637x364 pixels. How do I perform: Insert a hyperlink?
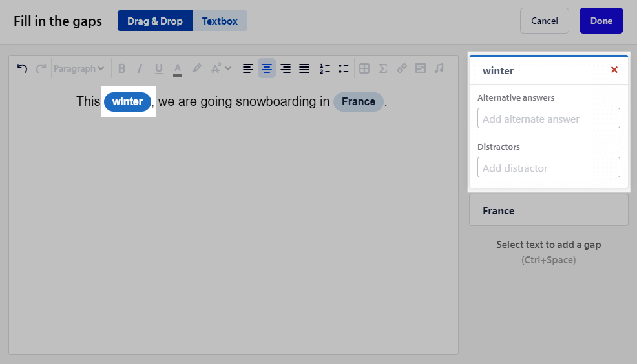point(402,68)
